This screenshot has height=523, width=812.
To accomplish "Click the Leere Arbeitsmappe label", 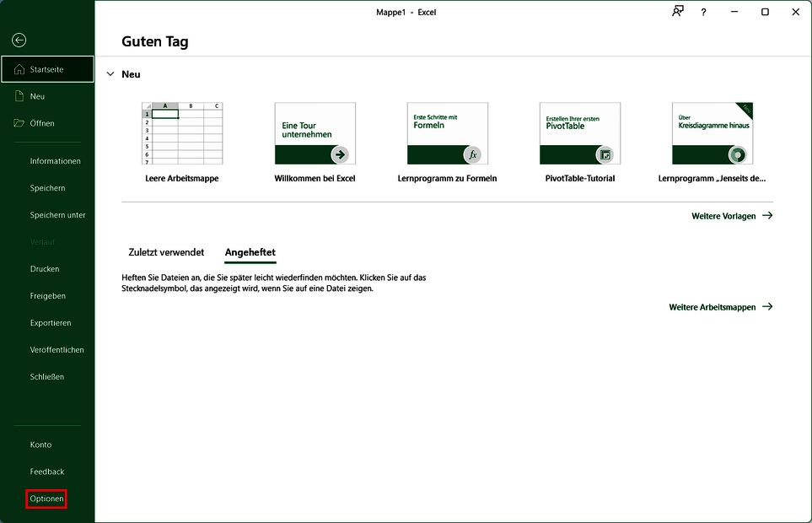I will click(182, 178).
